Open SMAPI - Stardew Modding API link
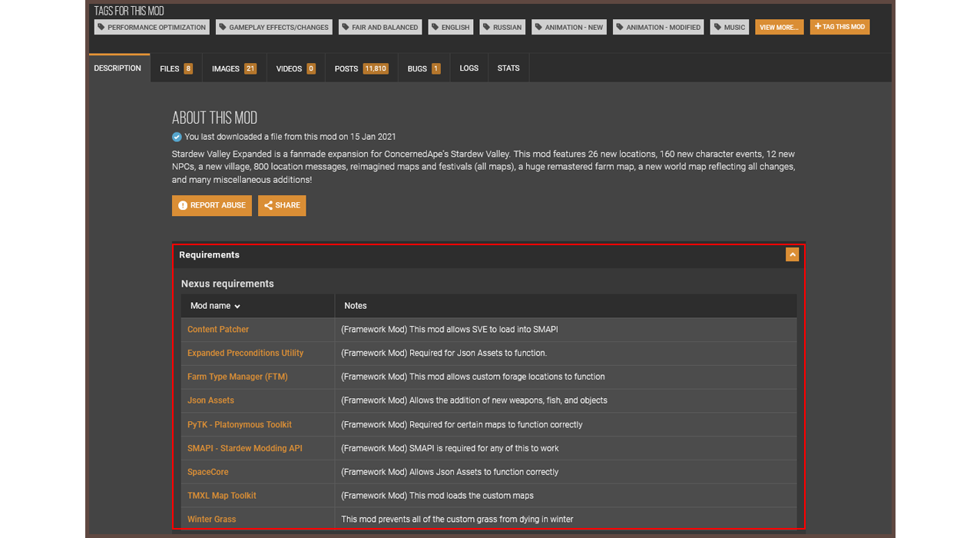 click(x=245, y=448)
